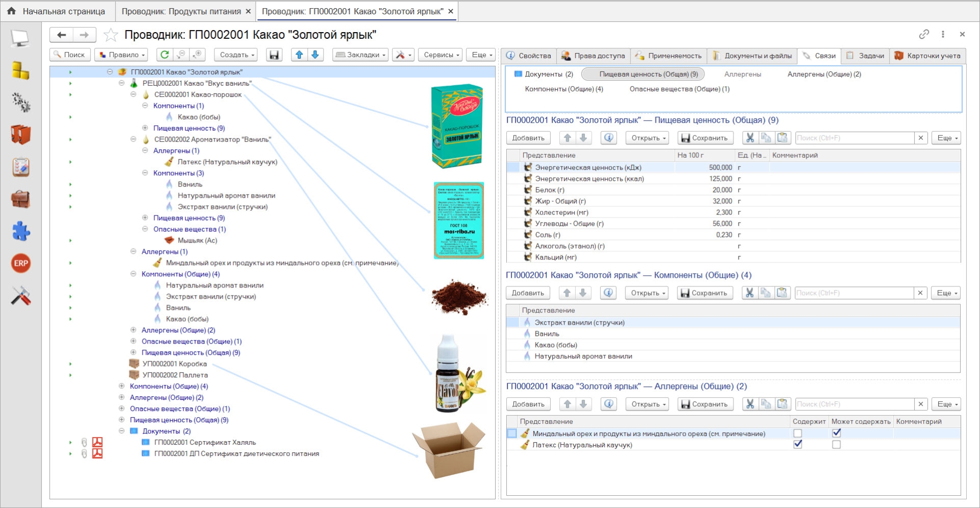Click Добавить in Пищевая ценность section
This screenshot has width=980, height=508.
(x=528, y=138)
